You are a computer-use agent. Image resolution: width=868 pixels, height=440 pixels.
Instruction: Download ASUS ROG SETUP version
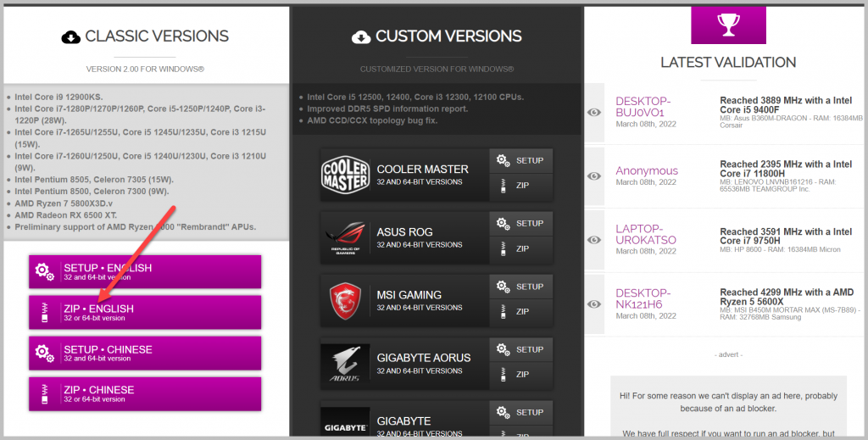[x=521, y=224]
